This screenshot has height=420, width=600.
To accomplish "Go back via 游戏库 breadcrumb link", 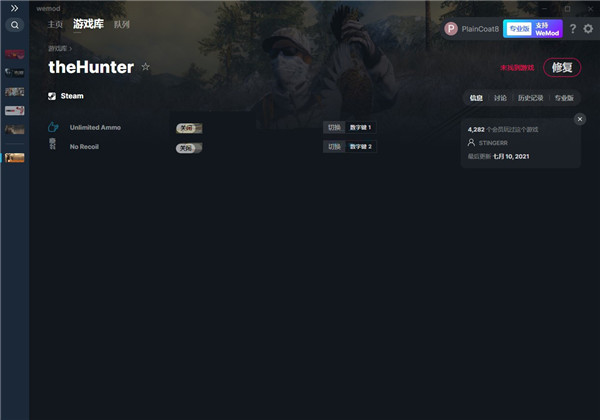I will [x=58, y=49].
